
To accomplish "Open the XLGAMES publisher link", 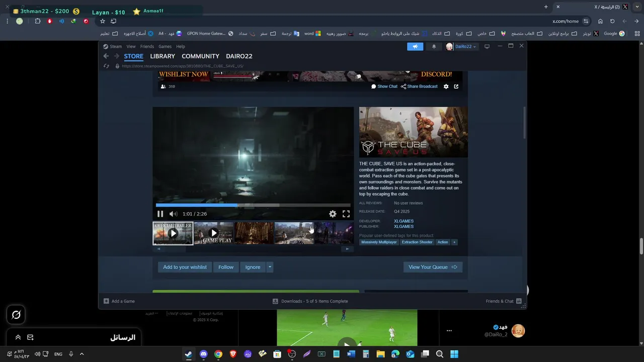I will (x=404, y=227).
